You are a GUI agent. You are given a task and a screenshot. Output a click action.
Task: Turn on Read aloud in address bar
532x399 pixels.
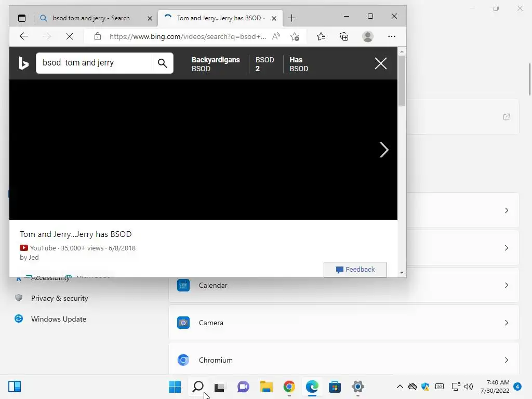click(x=276, y=36)
